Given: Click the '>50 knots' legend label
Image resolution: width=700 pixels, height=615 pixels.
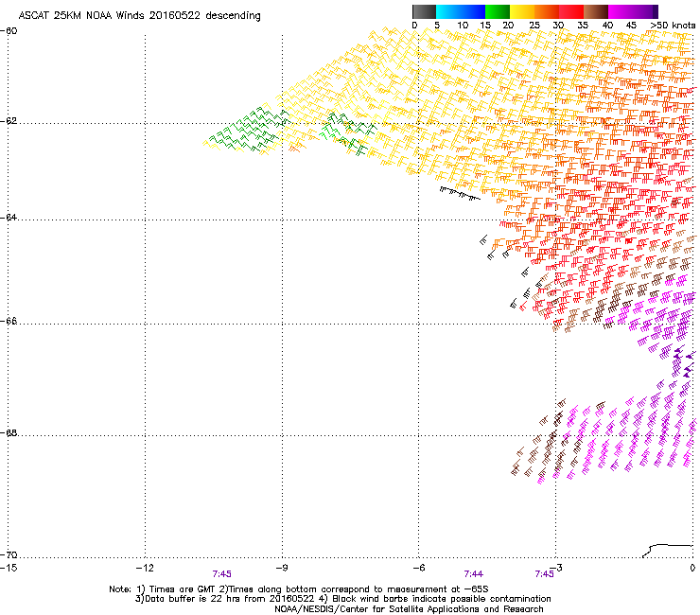Looking at the screenshot, I should pyautogui.click(x=674, y=26).
